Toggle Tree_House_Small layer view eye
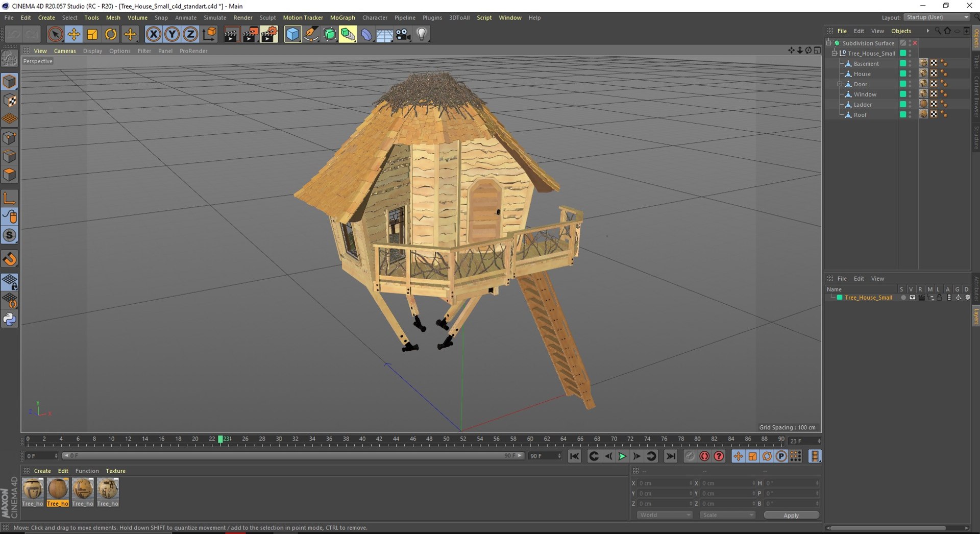The height and width of the screenshot is (534, 980). [912, 298]
